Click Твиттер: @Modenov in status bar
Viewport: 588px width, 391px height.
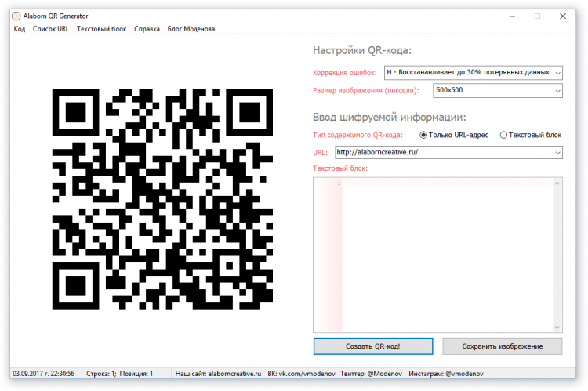[x=371, y=374]
